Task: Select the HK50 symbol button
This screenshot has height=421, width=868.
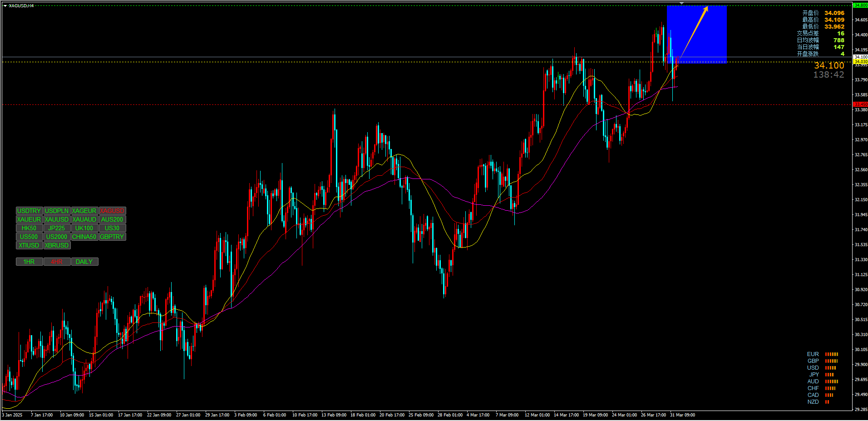Action: [29, 228]
